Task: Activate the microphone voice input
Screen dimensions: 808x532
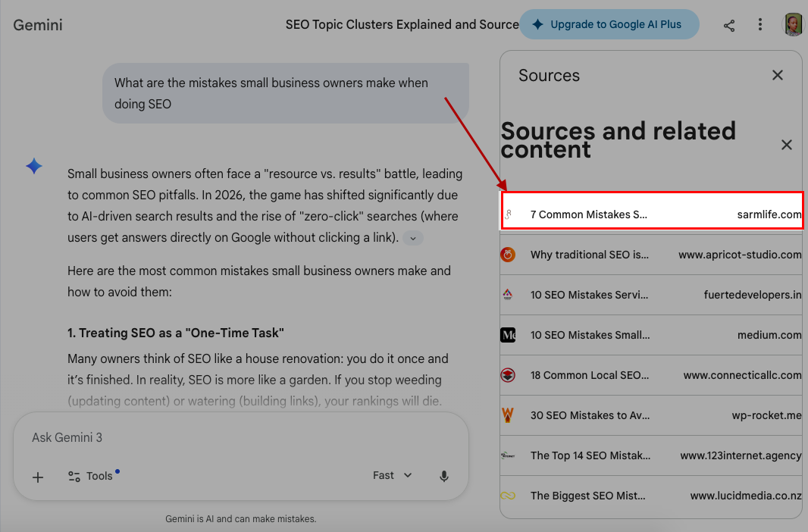Action: tap(444, 476)
